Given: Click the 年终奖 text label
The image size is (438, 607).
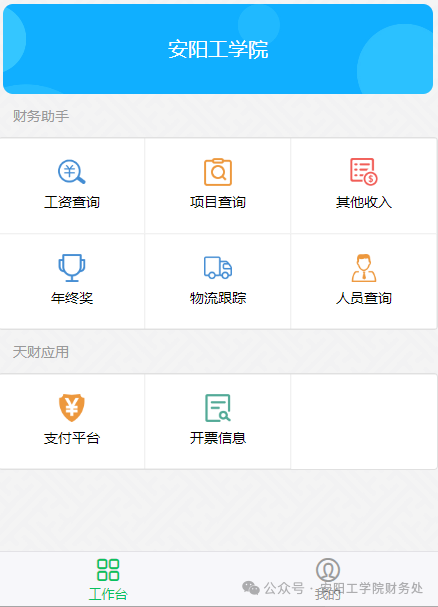Looking at the screenshot, I should pyautogui.click(x=72, y=298).
